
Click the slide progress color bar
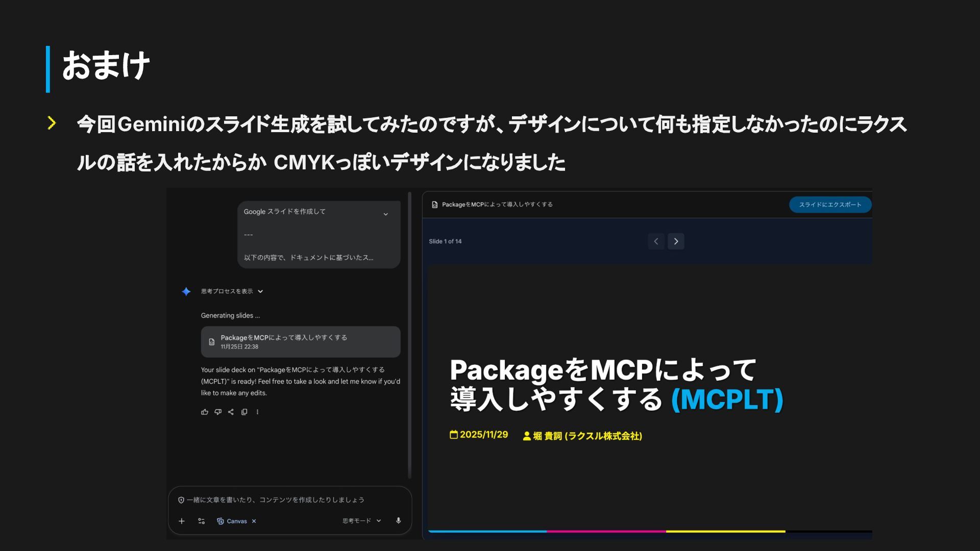click(x=606, y=531)
